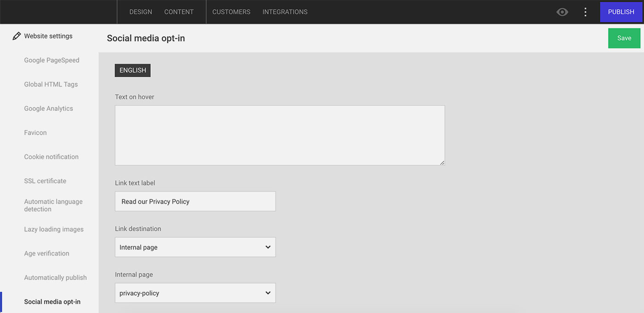644x313 pixels.
Task: Click the Link text label caption
Action: [135, 183]
